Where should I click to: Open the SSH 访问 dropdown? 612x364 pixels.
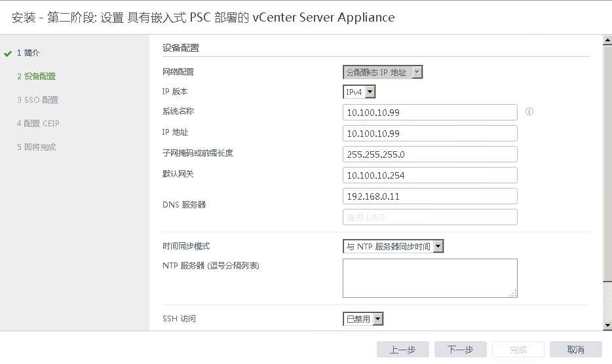[x=363, y=319]
